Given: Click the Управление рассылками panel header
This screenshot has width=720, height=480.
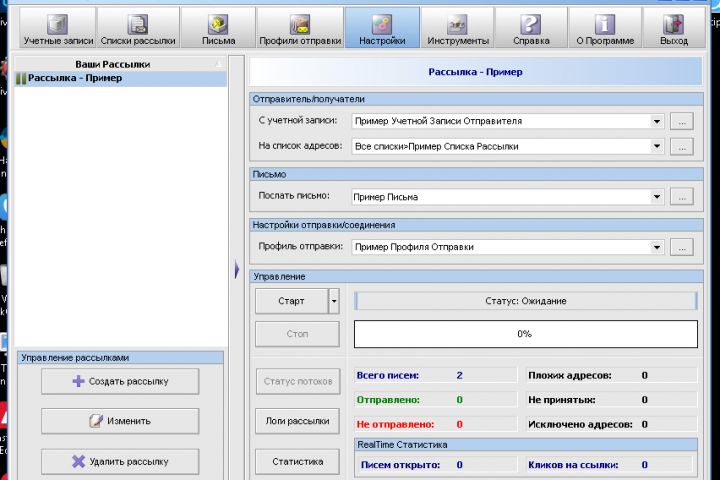Looking at the screenshot, I should 120,357.
